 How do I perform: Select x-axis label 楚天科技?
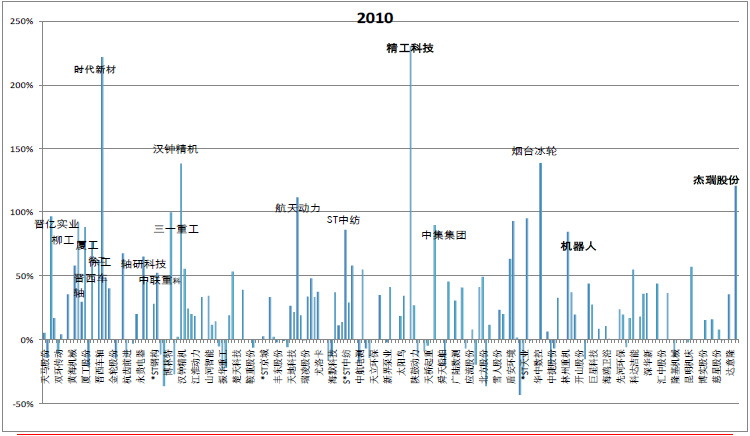pos(237,367)
